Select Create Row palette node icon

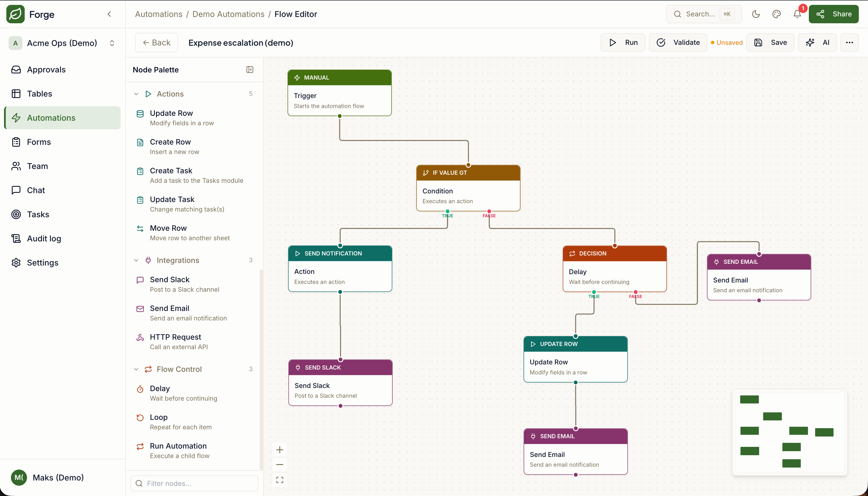(x=140, y=143)
